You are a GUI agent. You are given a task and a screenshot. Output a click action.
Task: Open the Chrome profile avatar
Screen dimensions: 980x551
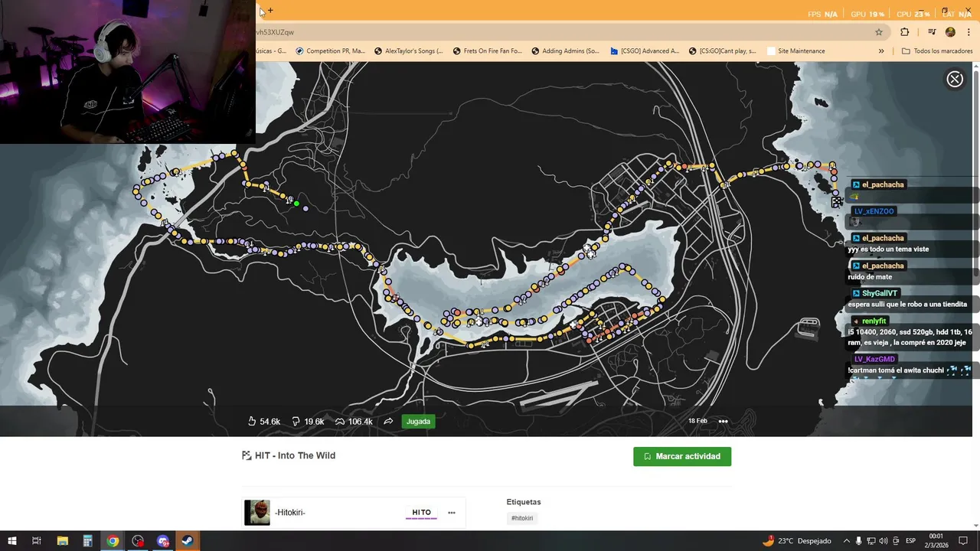[x=950, y=32]
